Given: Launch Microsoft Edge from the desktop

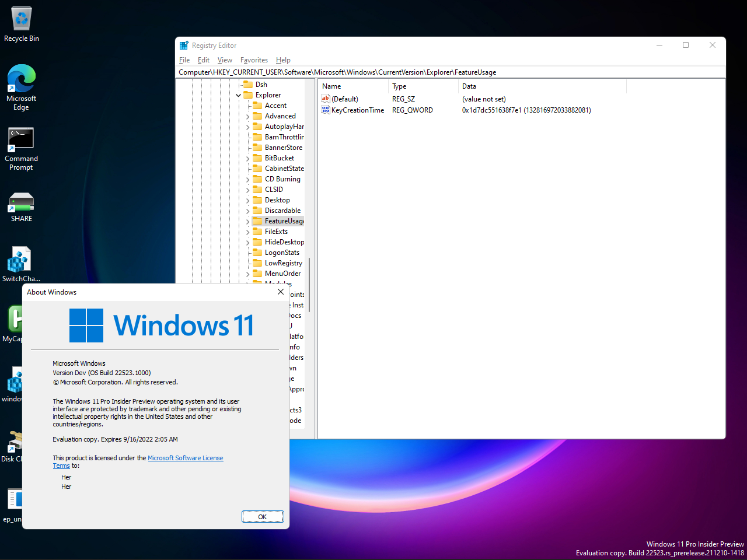Looking at the screenshot, I should pyautogui.click(x=22, y=87).
